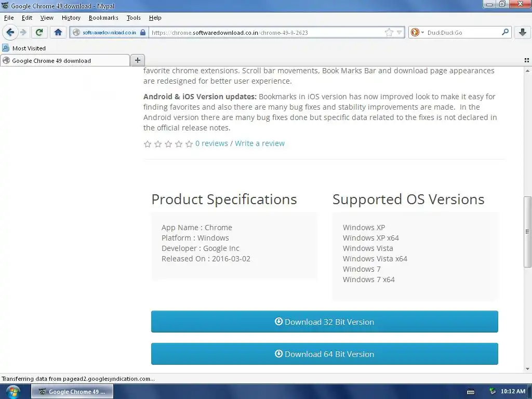The width and height of the screenshot is (532, 399).
Task: Open a new tab with plus button
Action: [x=137, y=60]
